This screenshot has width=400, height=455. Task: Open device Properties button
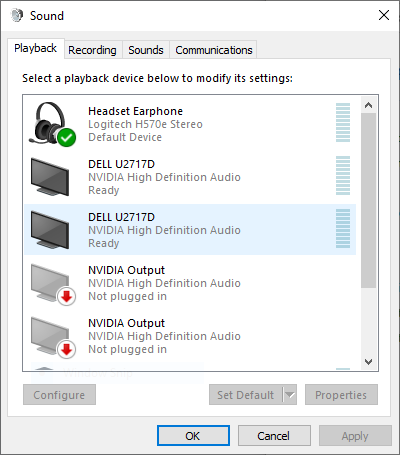click(341, 395)
